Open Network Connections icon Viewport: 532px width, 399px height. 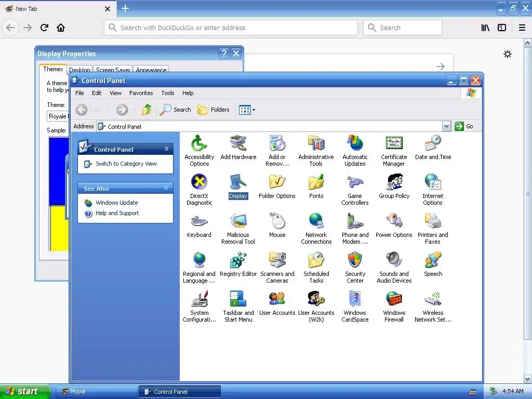tap(316, 229)
